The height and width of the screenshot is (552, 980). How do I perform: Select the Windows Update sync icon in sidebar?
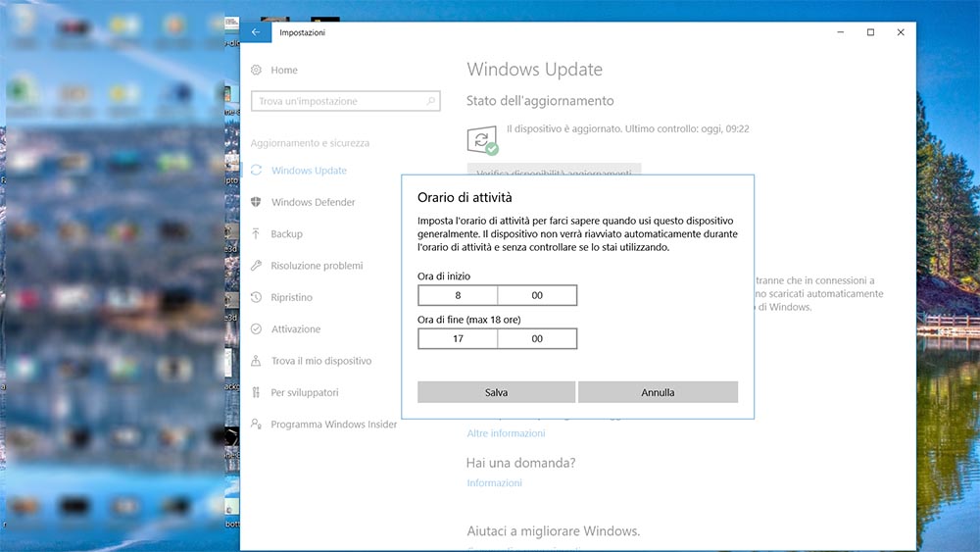tap(256, 170)
